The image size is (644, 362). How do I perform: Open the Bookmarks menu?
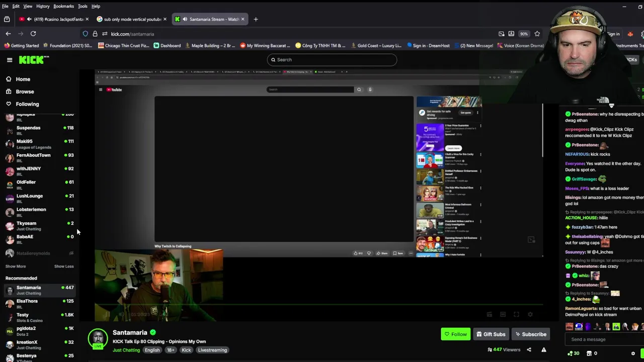click(63, 6)
